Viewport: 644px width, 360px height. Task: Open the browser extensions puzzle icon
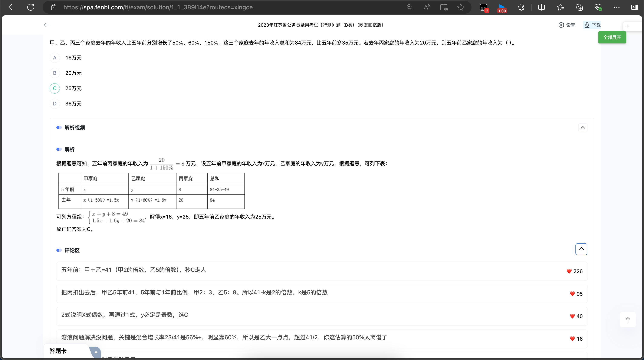click(x=521, y=7)
